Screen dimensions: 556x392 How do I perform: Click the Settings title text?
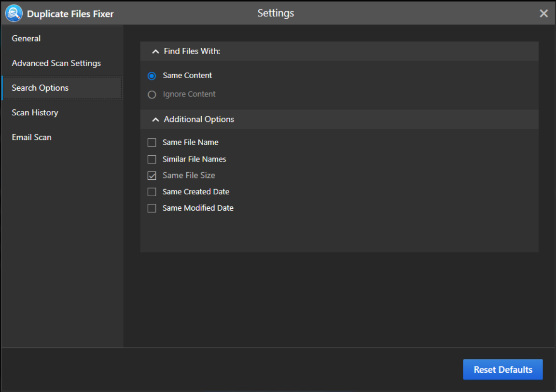pyautogui.click(x=276, y=13)
